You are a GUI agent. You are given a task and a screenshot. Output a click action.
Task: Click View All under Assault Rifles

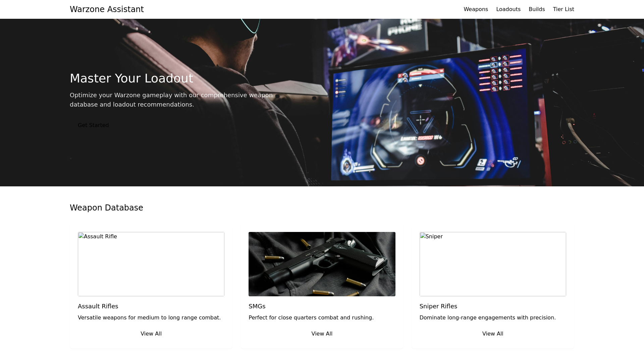tap(151, 334)
